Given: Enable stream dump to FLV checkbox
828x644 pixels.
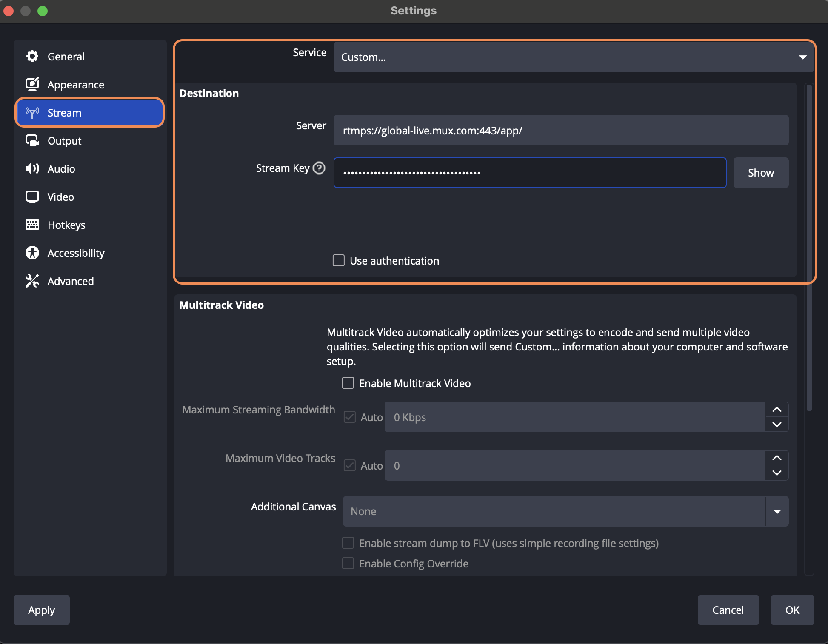Looking at the screenshot, I should pos(348,543).
